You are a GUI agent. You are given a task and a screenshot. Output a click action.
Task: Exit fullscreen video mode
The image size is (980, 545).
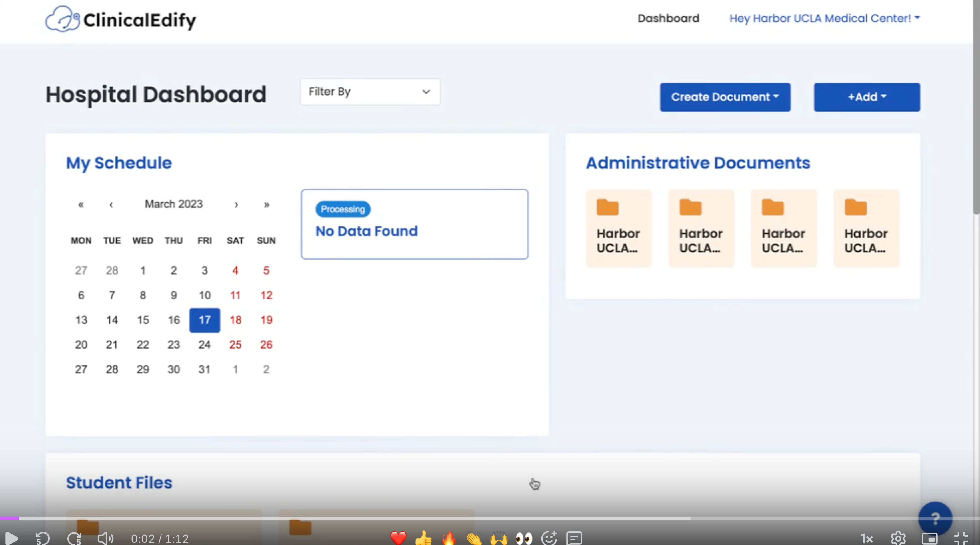click(961, 538)
